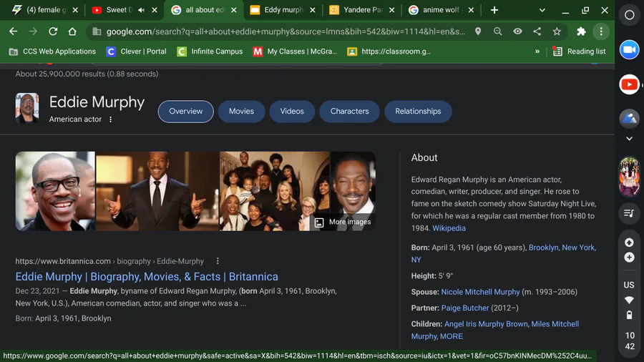The height and width of the screenshot is (362, 644).
Task: Open the Britannica Eddie Murphy result
Action: (147, 277)
